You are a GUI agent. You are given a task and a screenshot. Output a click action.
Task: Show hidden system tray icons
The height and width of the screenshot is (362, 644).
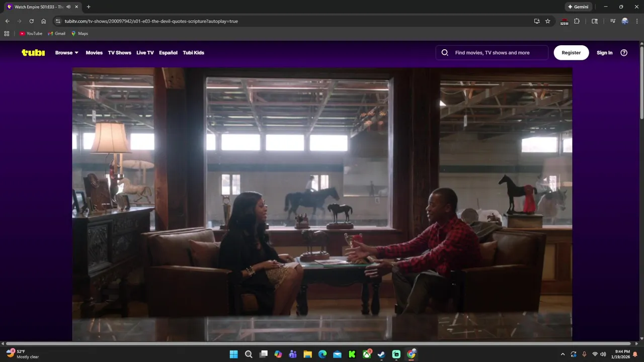[562, 354]
